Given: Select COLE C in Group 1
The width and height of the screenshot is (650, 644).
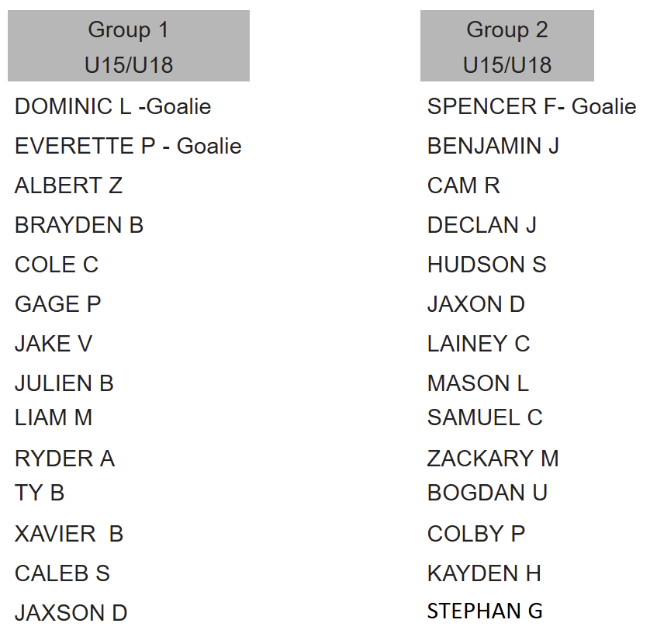Looking at the screenshot, I should click(x=57, y=265).
